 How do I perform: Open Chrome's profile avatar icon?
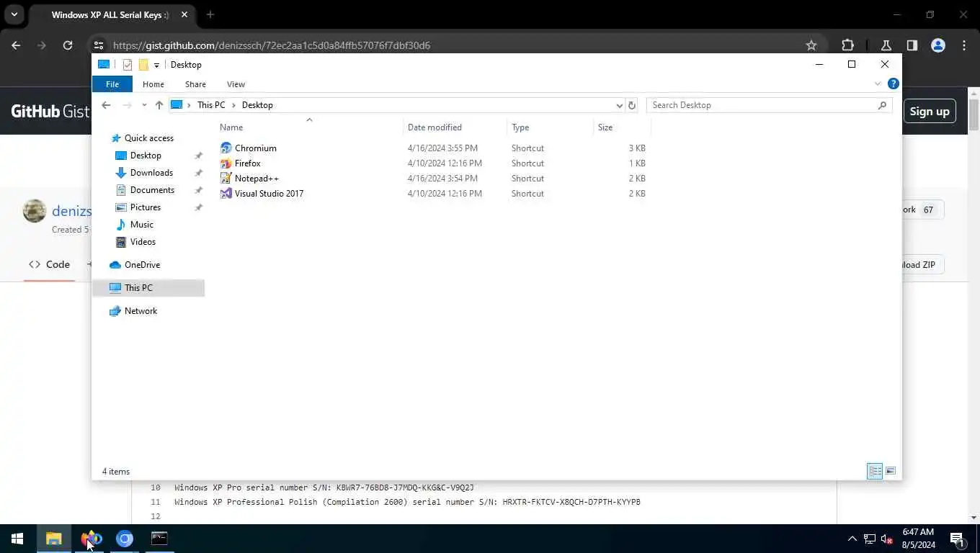[938, 45]
